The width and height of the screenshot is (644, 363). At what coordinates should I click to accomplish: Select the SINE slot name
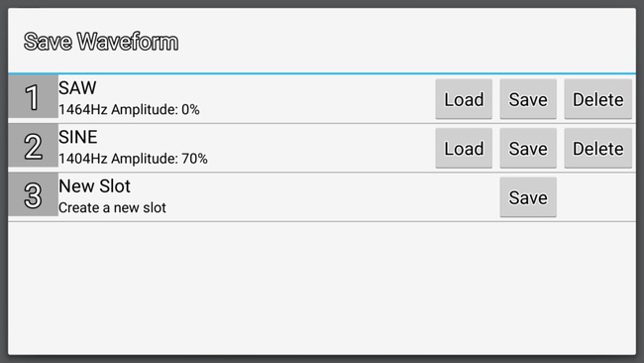78,137
